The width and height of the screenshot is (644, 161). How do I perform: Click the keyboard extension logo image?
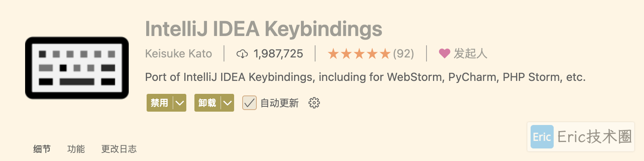[x=77, y=68]
